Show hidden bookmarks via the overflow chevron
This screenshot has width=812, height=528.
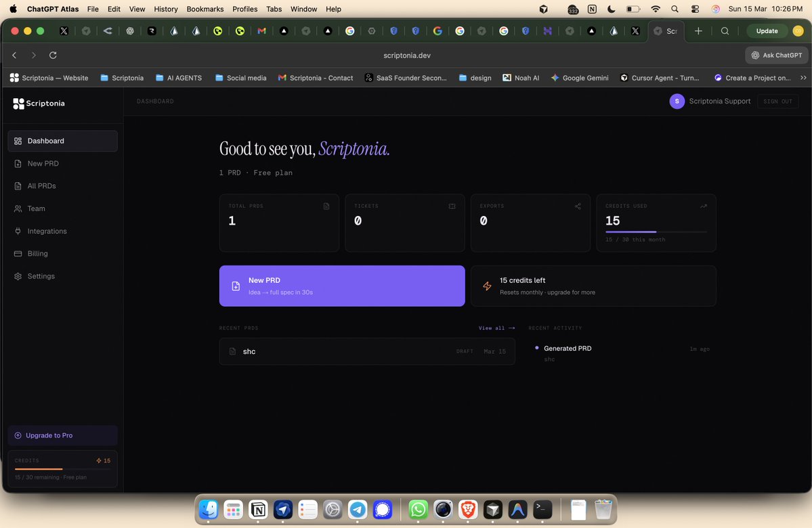click(x=803, y=78)
